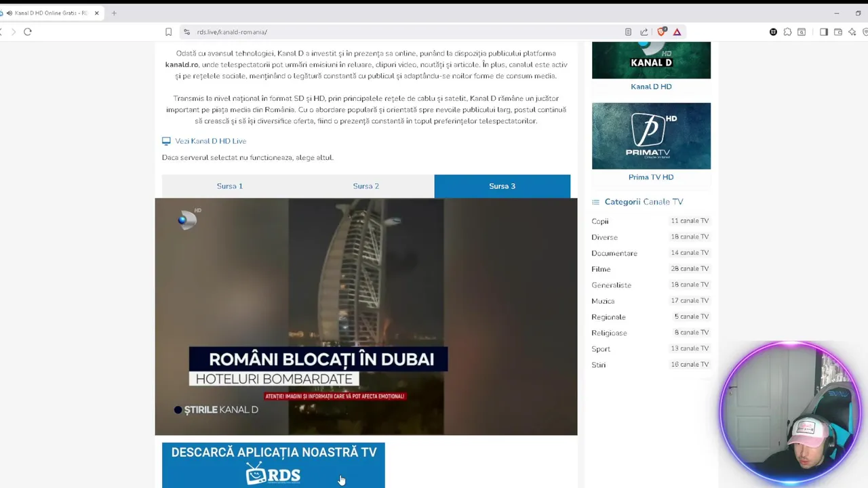Open the Copii category
The image size is (868, 488).
(x=600, y=222)
